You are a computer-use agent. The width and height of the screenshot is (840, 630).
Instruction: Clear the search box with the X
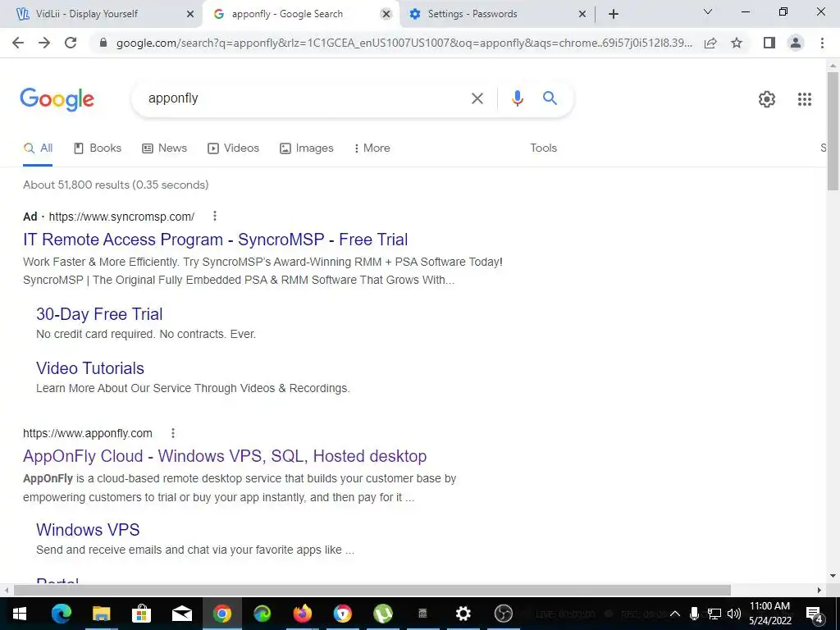477,98
